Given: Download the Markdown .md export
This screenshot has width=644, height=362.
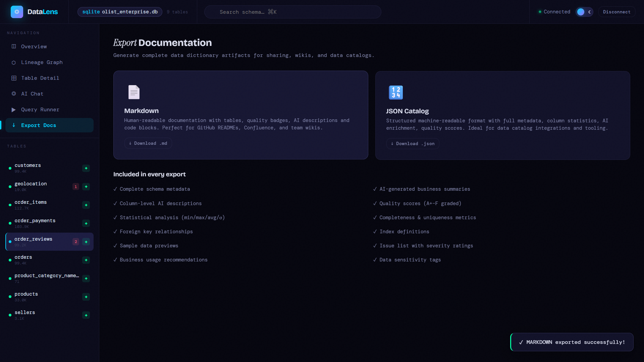Looking at the screenshot, I should coord(148,143).
